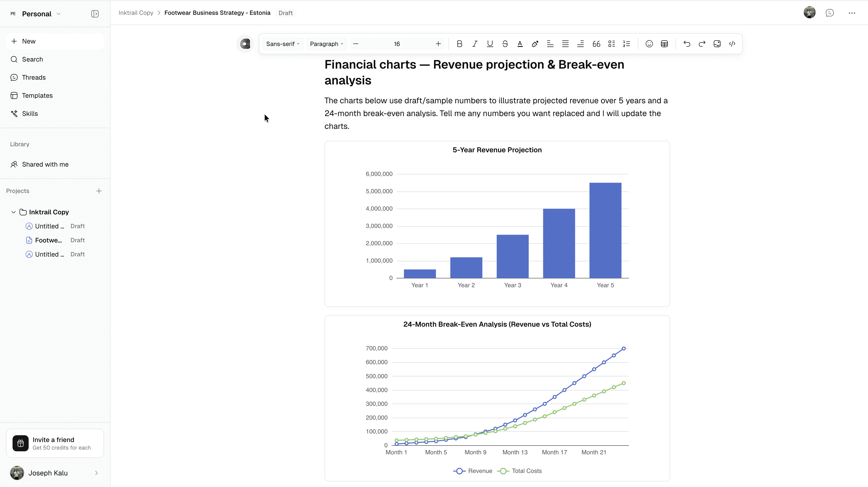
Task: Toggle center text alignment
Action: [565, 44]
